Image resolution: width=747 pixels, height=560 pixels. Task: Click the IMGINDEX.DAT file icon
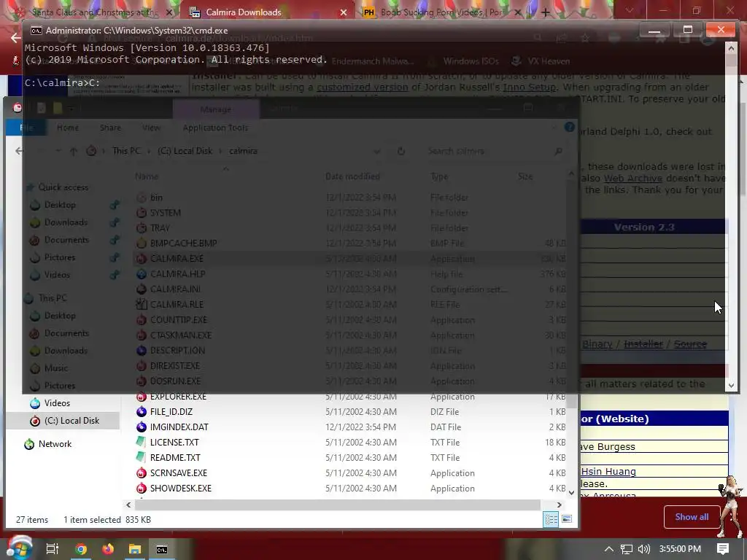click(141, 427)
